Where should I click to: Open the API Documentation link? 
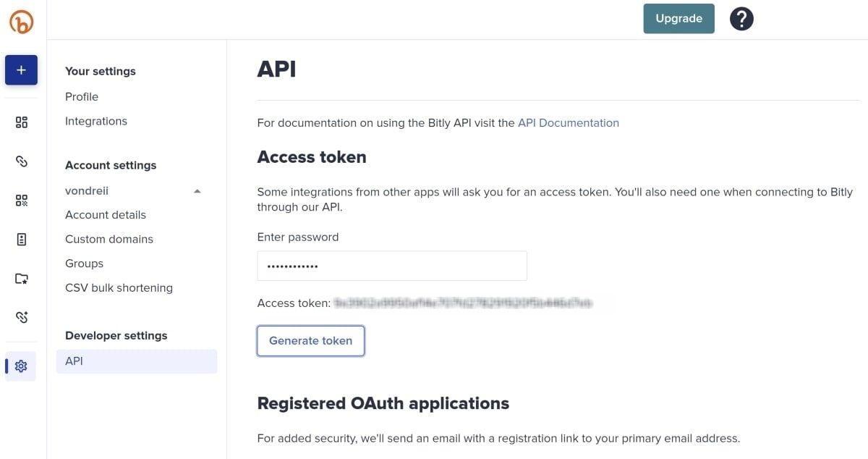pyautogui.click(x=569, y=122)
